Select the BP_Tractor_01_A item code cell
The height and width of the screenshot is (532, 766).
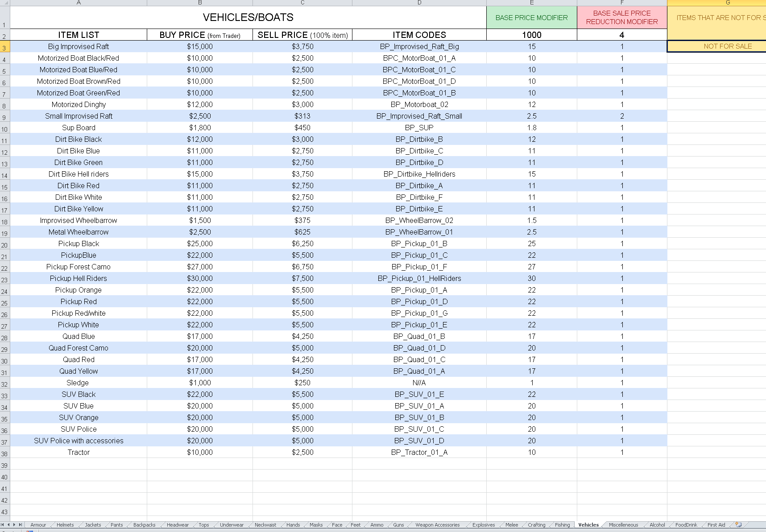tap(419, 452)
